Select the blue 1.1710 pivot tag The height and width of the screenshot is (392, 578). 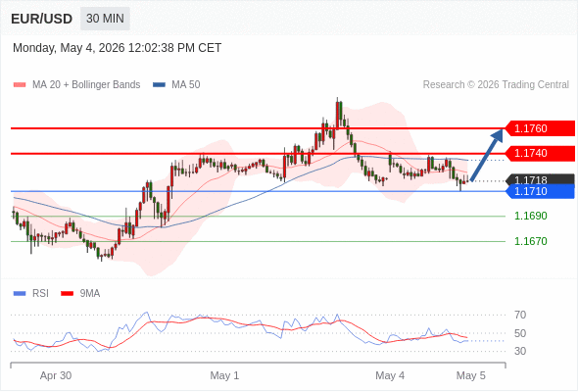click(x=540, y=191)
